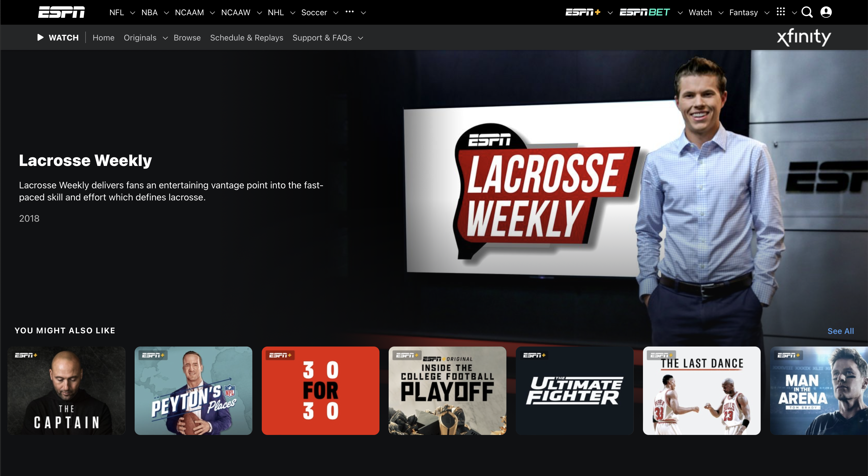Viewport: 868px width, 476px height.
Task: Click the ESPN+ logo in navigation
Action: coord(583,12)
